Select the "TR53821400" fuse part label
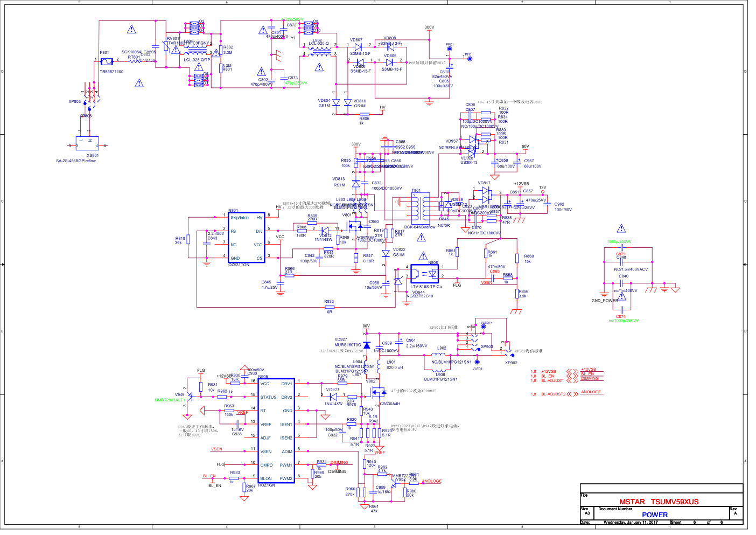Viewport: 756px width, 535px height. point(111,72)
